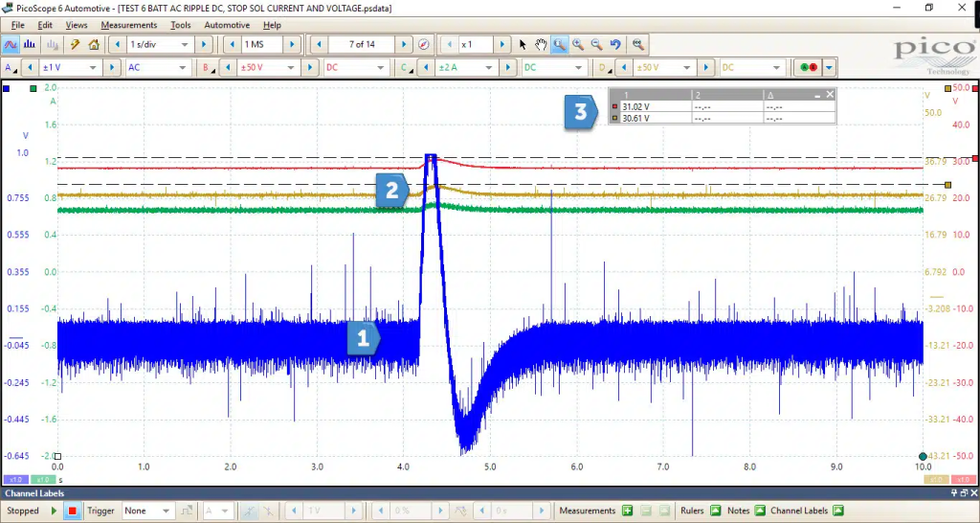Screen dimensions: 980x523
Task: Go to next waveform buffer
Action: [404, 44]
